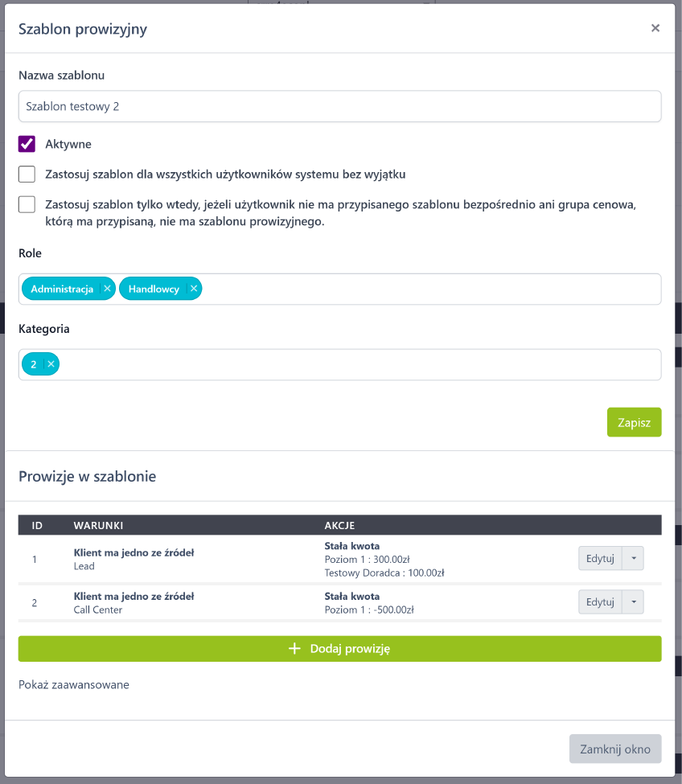Open the Role multi-select field
The width and height of the screenshot is (682, 784).
click(x=426, y=289)
